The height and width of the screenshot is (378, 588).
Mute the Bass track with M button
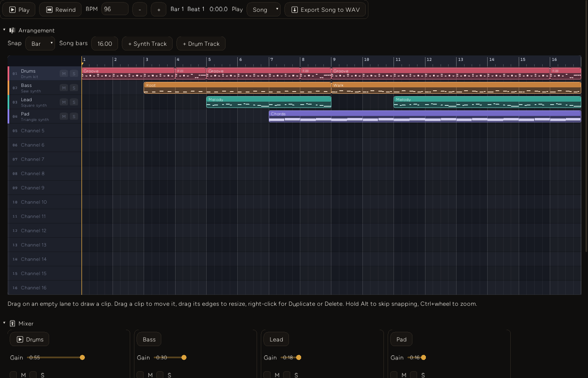[64, 88]
